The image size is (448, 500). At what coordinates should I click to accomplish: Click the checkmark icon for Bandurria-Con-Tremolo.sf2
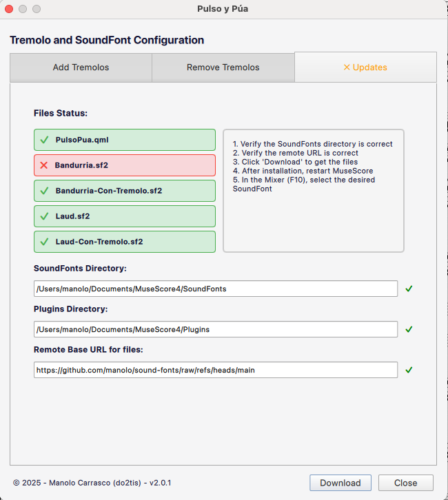[44, 191]
